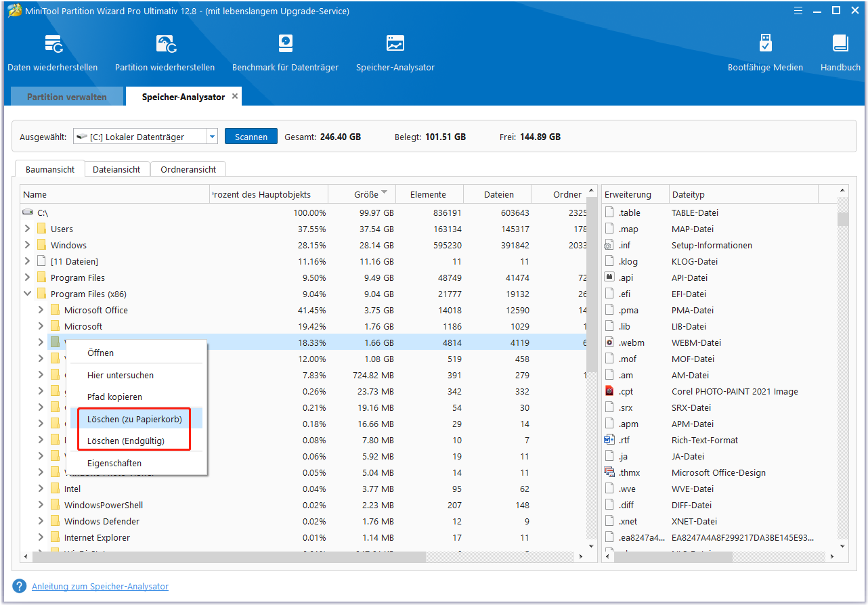Open Bootfähige Medien creator
The image size is (868, 605).
pyautogui.click(x=765, y=52)
